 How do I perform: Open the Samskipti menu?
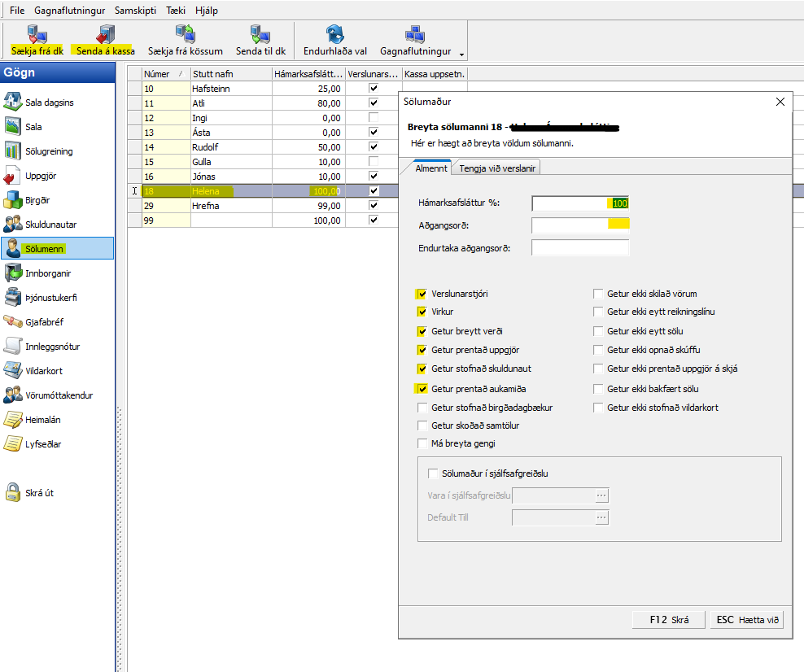134,11
